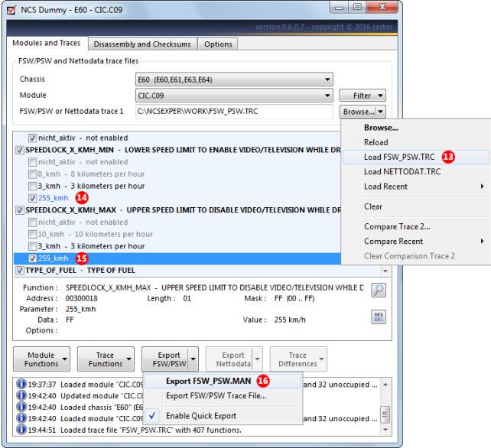
Task: Toggle the highlighted 255_kmh checkbox under SPEEDLOCK_X_KMH_MAX
Action: [x=31, y=258]
